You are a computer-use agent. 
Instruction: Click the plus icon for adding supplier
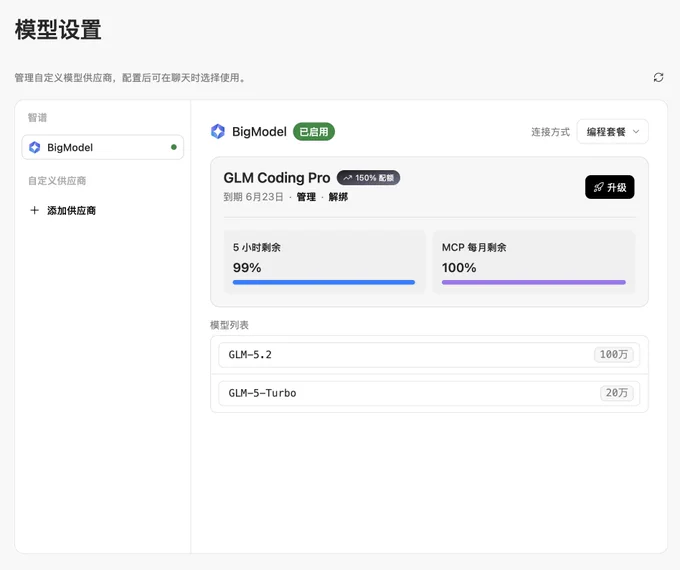pos(34,210)
